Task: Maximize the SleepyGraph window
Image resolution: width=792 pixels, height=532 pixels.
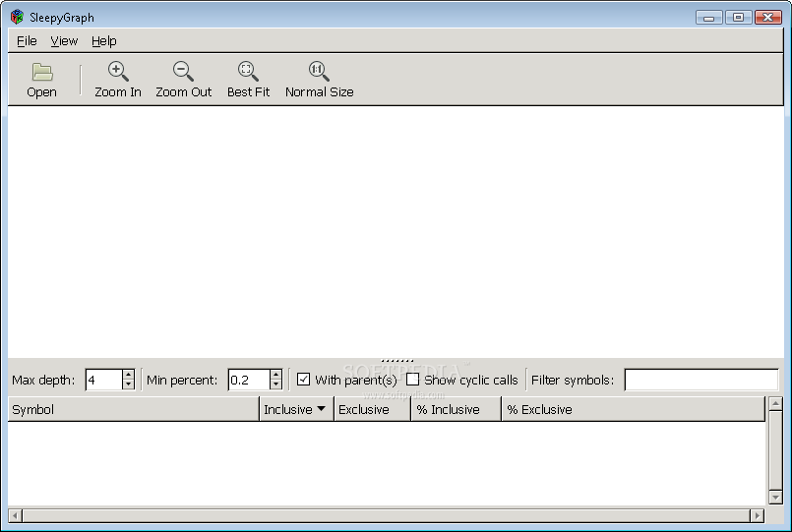Action: (738, 18)
